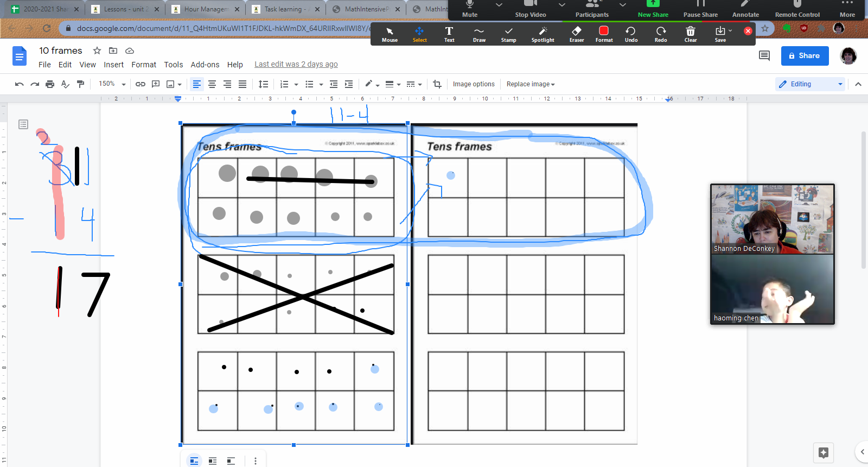This screenshot has height=467, width=868.
Task: Open the Help menu
Action: (x=235, y=65)
